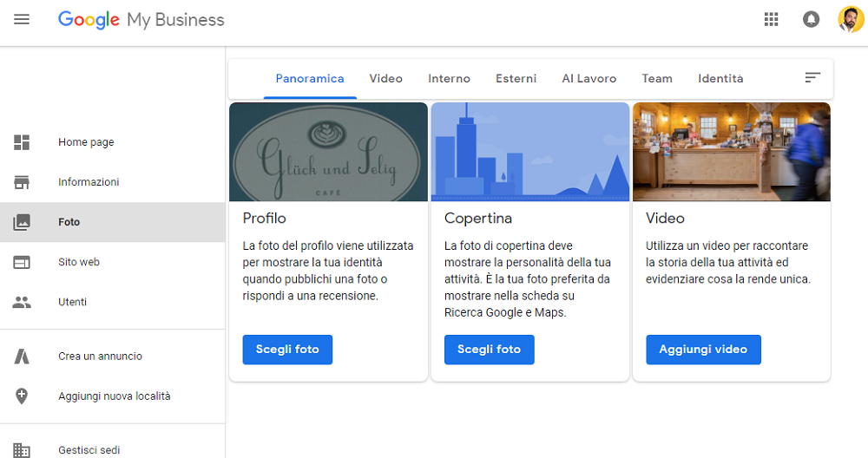The image size is (868, 458).
Task: Switch to the Esterni tab
Action: tap(516, 79)
